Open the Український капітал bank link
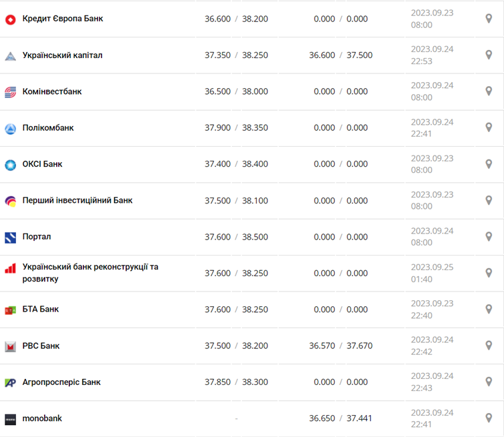Screen dimensions: 504x437 [x=63, y=55]
